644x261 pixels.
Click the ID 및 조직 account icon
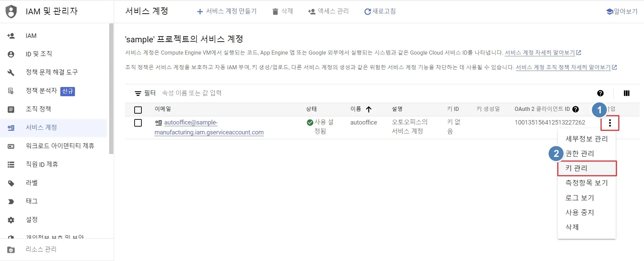(11, 54)
